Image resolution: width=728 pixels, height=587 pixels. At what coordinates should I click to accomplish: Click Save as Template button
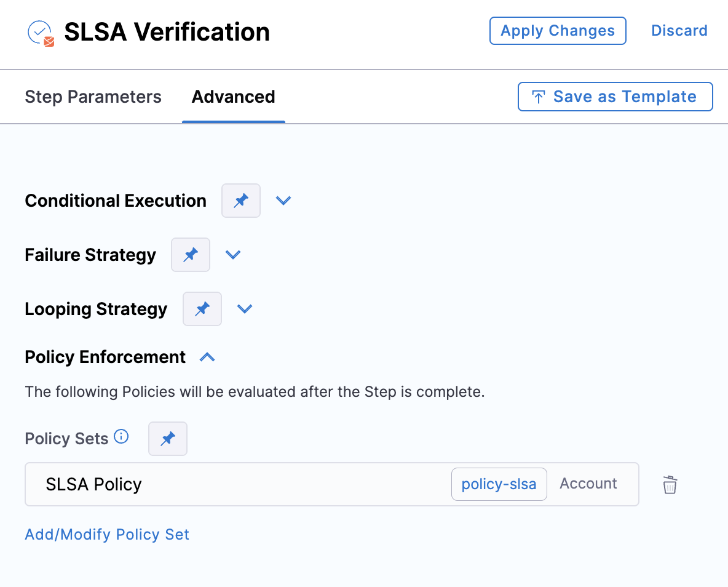click(615, 97)
